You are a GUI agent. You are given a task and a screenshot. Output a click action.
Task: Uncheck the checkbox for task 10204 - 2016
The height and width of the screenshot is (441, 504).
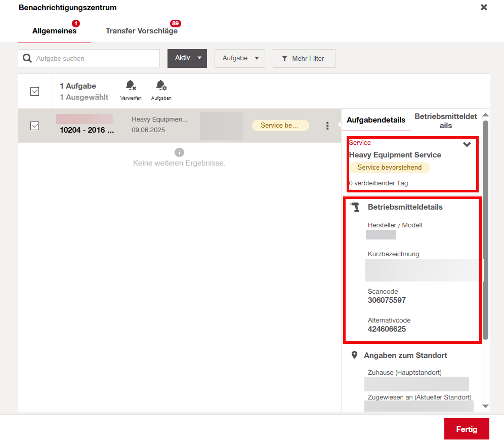coord(35,126)
